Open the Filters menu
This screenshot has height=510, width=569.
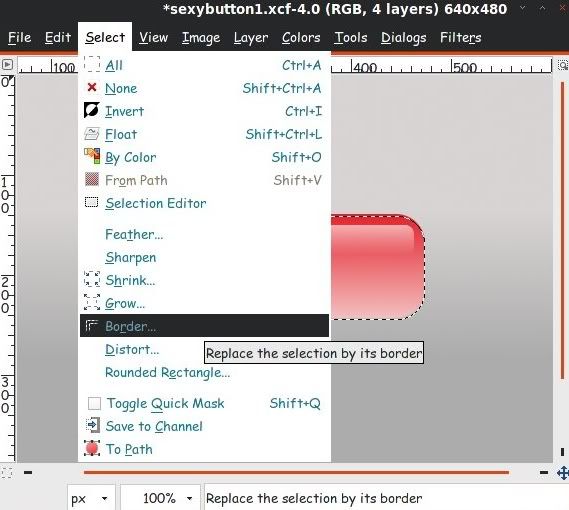460,37
